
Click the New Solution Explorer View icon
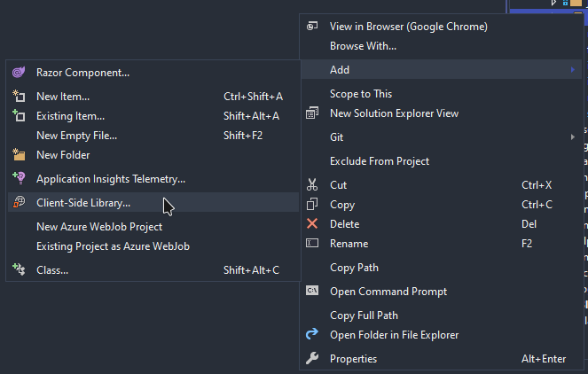coord(312,113)
